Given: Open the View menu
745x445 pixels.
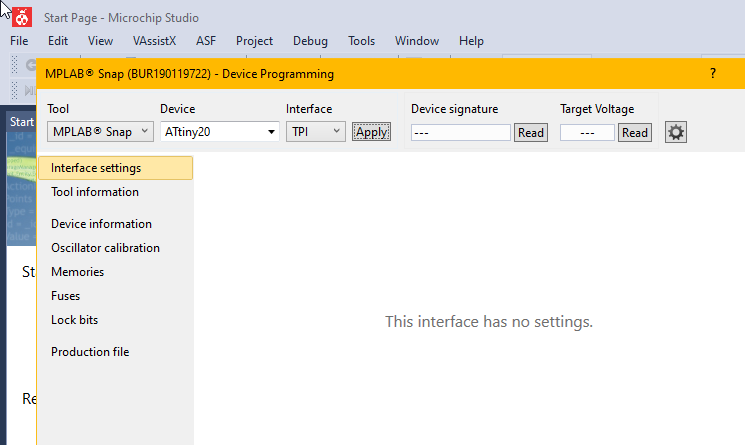Looking at the screenshot, I should 100,41.
